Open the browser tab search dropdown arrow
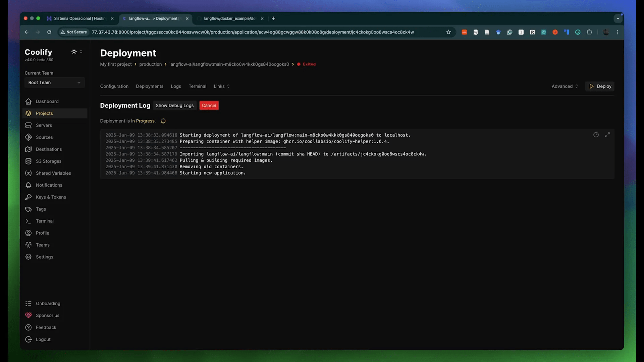This screenshot has width=644, height=362. coord(618,18)
